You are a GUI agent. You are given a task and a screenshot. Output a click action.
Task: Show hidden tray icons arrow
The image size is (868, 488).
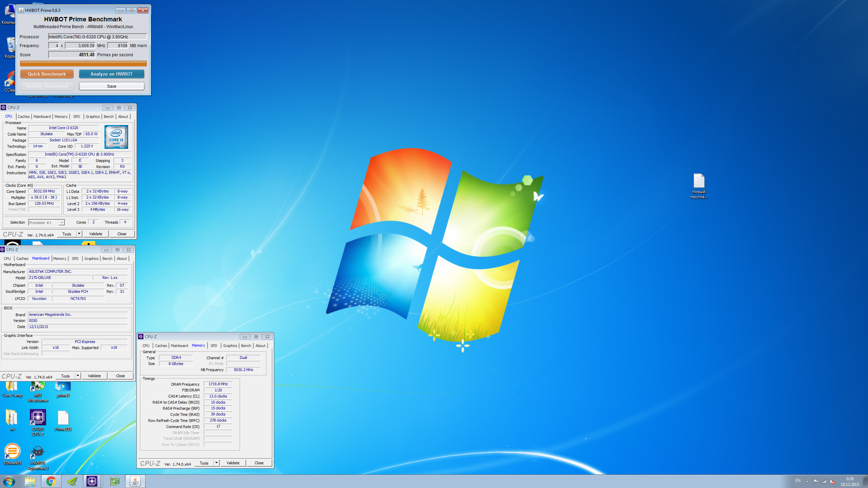coord(807,482)
